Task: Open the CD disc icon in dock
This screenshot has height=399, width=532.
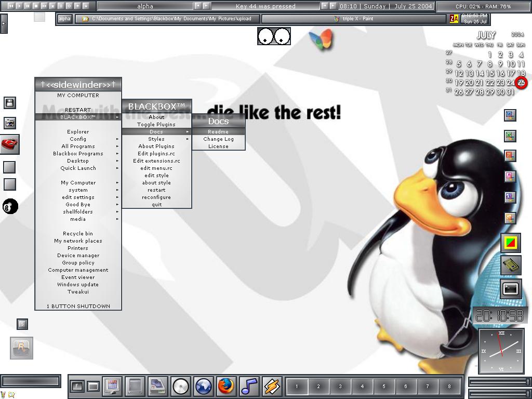Action: [180, 386]
